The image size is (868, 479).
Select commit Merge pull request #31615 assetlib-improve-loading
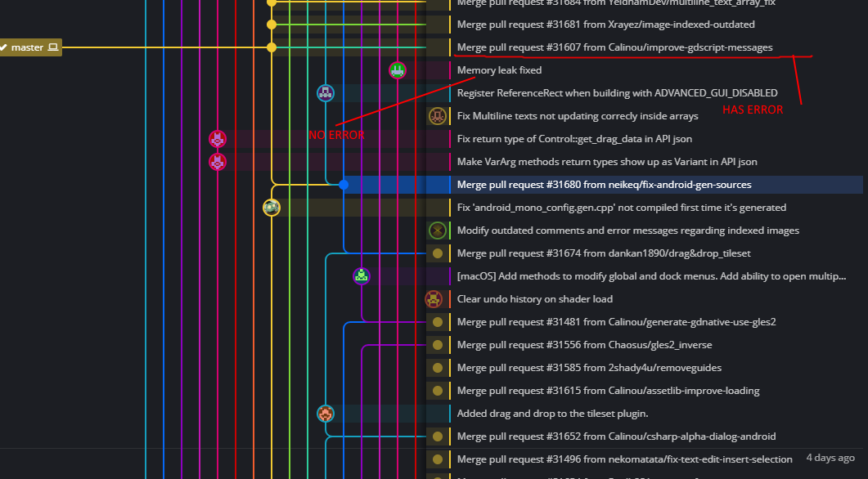609,391
